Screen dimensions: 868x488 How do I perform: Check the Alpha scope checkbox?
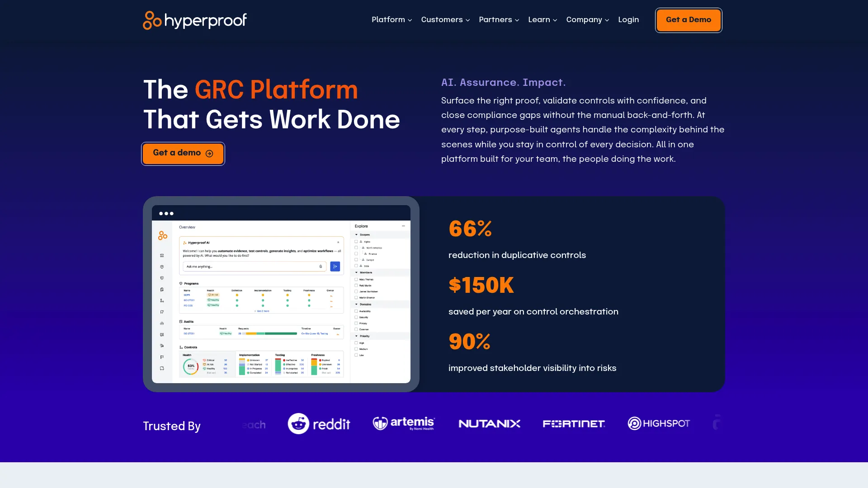(356, 242)
